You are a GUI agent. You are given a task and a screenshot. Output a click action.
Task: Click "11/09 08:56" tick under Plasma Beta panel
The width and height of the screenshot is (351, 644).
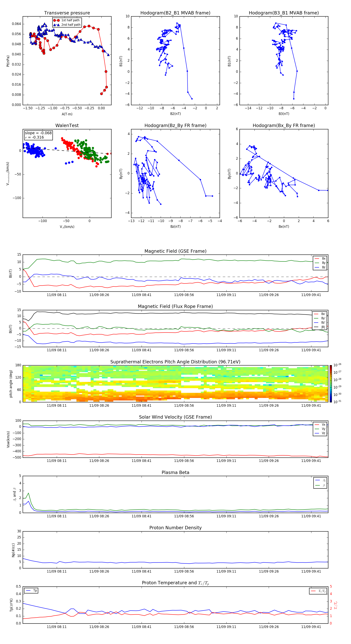(x=184, y=516)
